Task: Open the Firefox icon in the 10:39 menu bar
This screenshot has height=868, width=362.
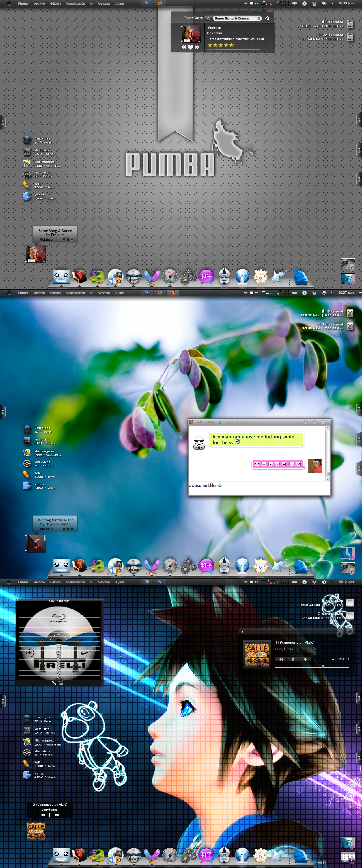Action: [160, 3]
